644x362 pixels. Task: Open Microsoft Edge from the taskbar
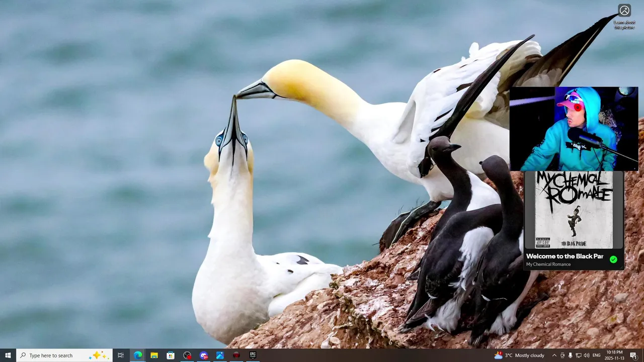click(138, 355)
